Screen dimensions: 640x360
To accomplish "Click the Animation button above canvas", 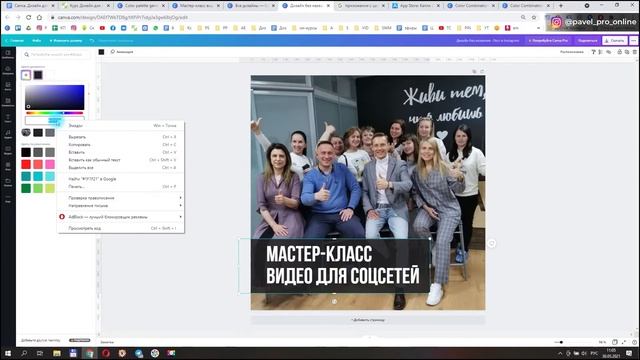I will pos(122,52).
